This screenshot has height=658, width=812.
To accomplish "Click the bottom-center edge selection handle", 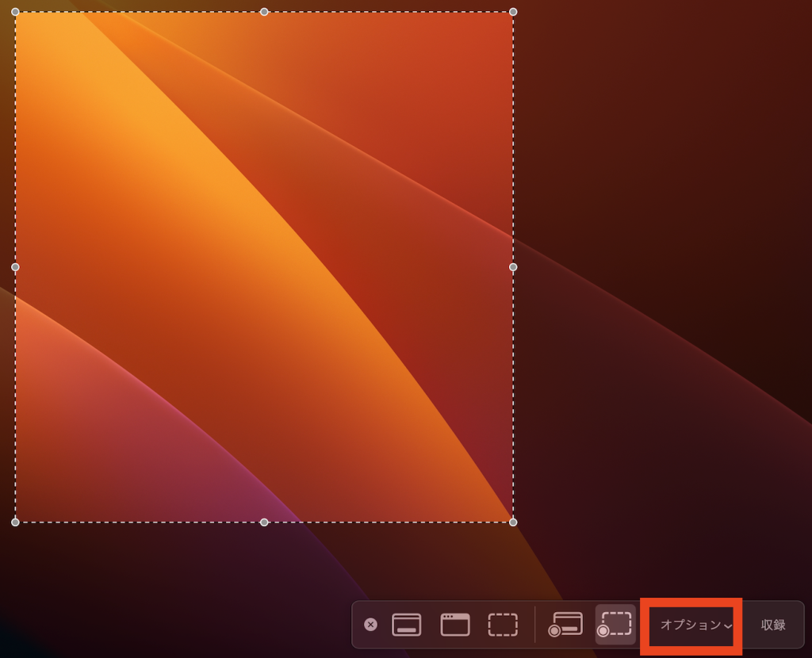I will point(264,522).
